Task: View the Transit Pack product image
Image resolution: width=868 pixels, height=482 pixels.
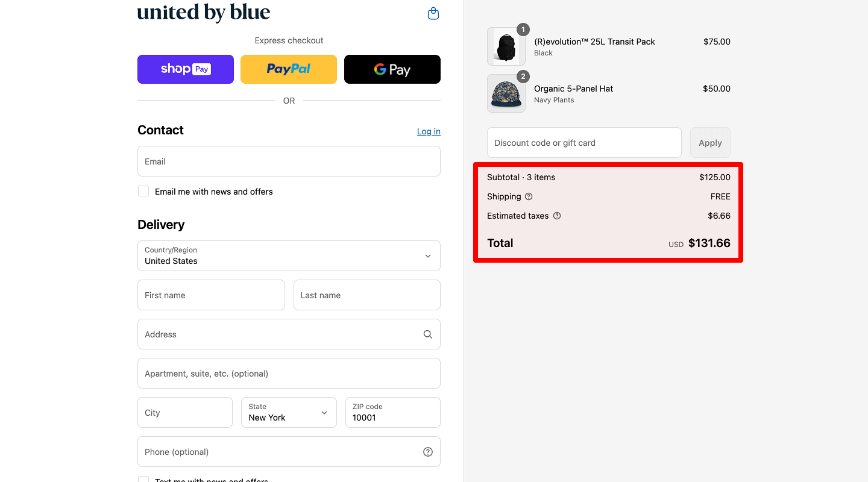Action: point(506,46)
